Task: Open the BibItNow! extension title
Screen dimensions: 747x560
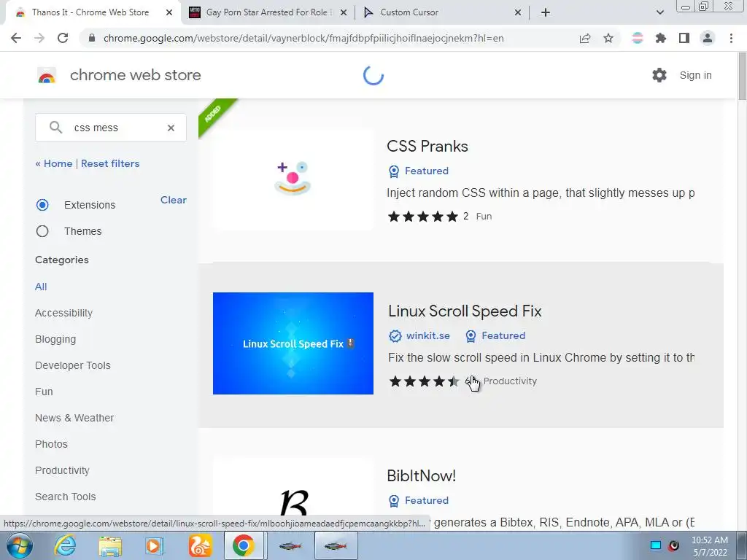Action: coord(422,475)
